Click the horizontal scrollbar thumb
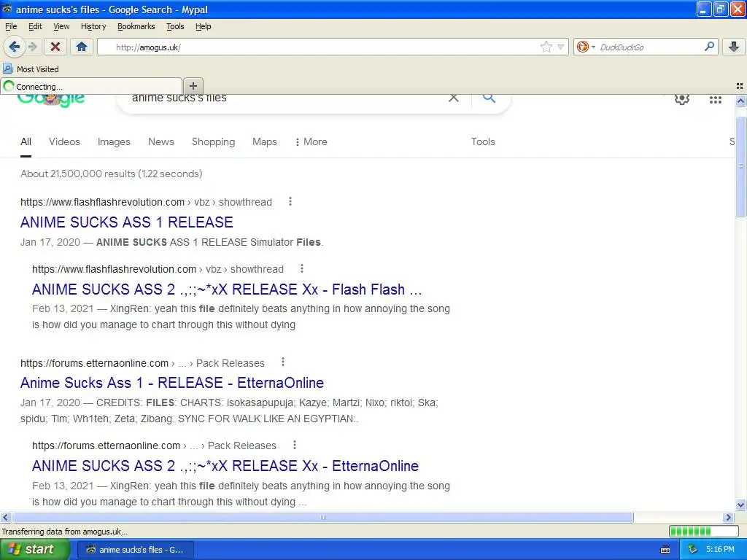Image resolution: width=747 pixels, height=560 pixels. 322,517
